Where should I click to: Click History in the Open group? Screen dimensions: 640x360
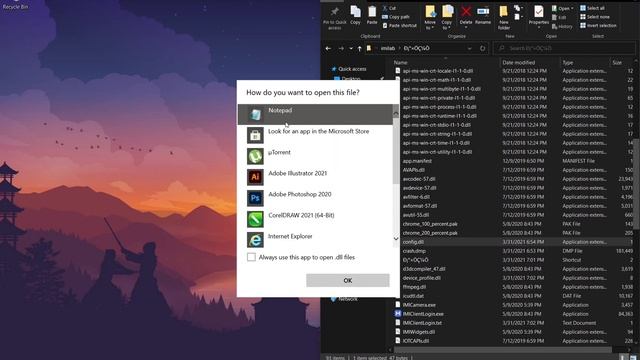(x=562, y=26)
